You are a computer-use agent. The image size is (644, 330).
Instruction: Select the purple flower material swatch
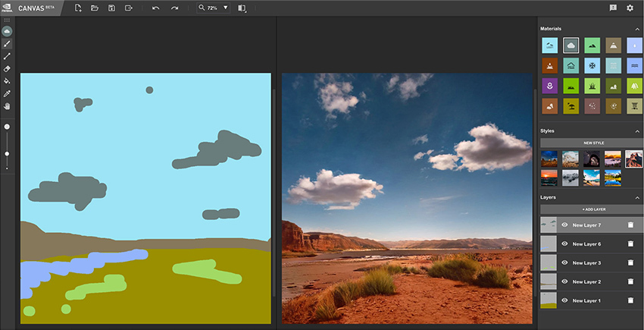click(x=549, y=86)
